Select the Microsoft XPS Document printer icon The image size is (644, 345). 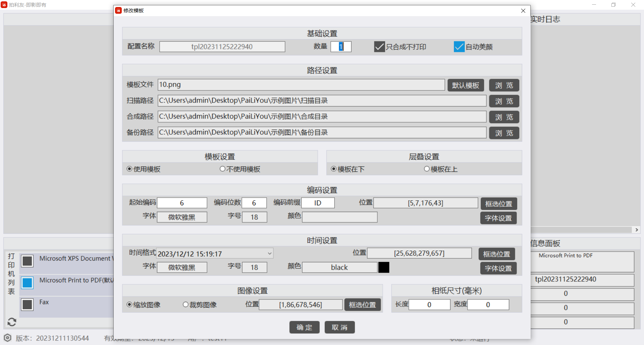pyautogui.click(x=27, y=261)
